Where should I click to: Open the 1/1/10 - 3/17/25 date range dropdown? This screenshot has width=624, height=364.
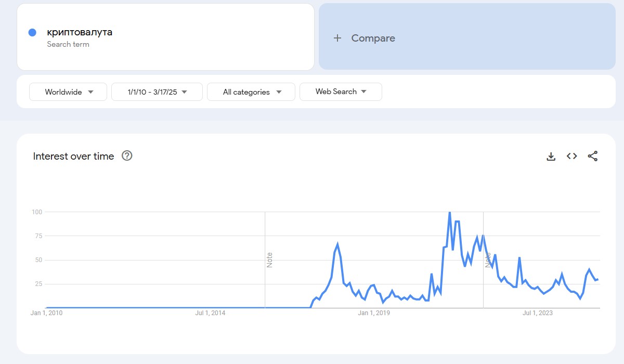pyautogui.click(x=157, y=92)
